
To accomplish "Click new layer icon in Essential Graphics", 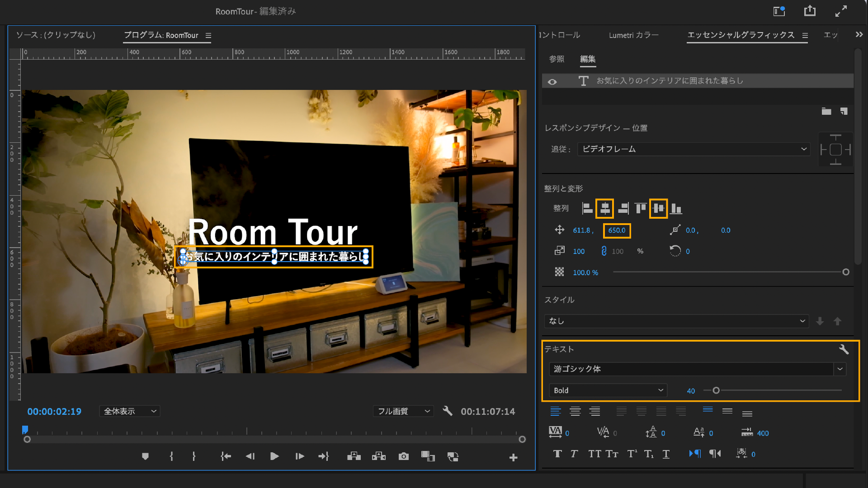I will (844, 111).
